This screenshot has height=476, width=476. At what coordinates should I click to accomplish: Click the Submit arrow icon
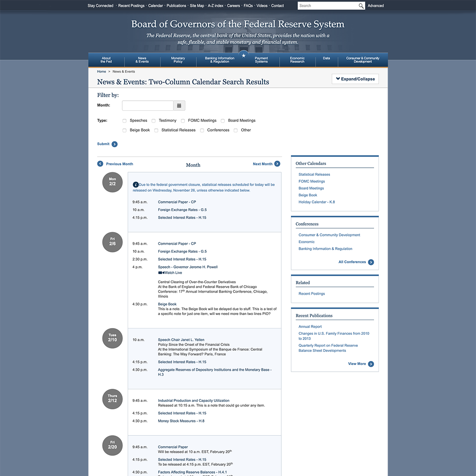tap(115, 144)
